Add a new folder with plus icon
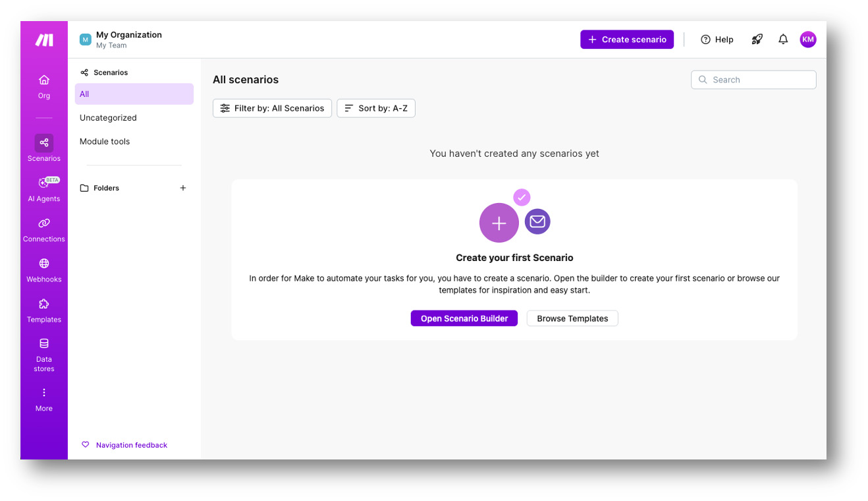Image resolution: width=868 pixels, height=501 pixels. (x=183, y=188)
